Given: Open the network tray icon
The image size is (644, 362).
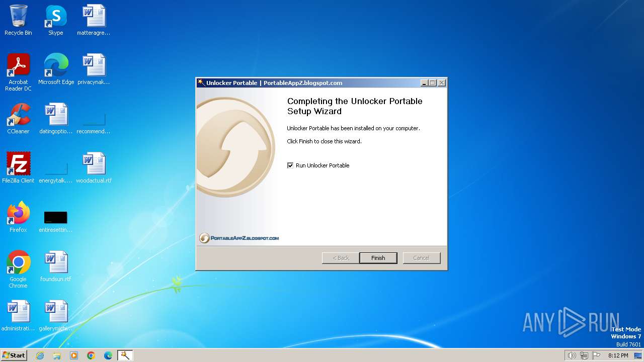Looking at the screenshot, I should click(x=584, y=355).
